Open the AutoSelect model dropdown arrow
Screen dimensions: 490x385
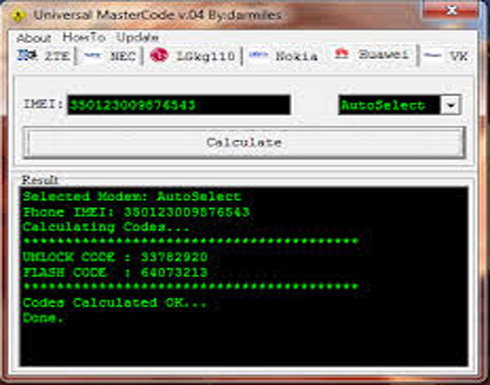tap(451, 105)
